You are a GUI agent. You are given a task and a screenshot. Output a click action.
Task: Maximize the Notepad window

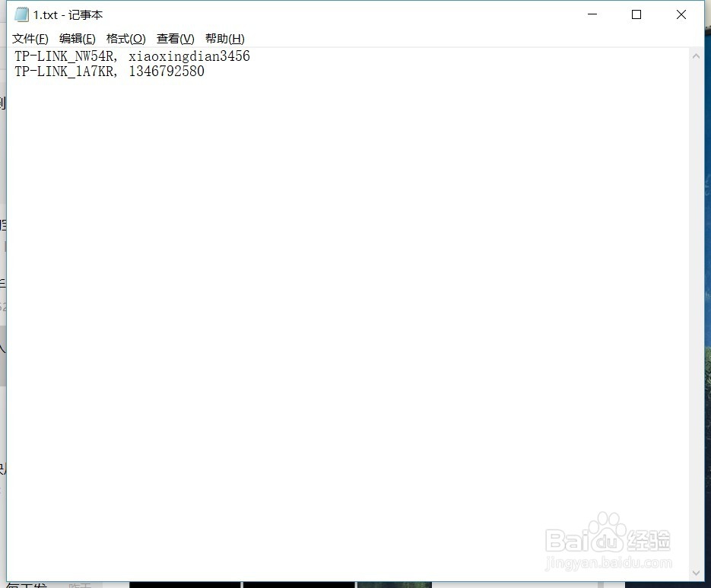tap(636, 14)
